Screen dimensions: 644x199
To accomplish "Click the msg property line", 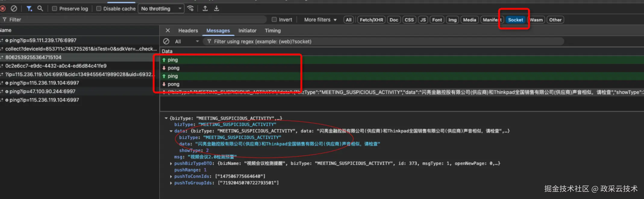I will [205, 157].
